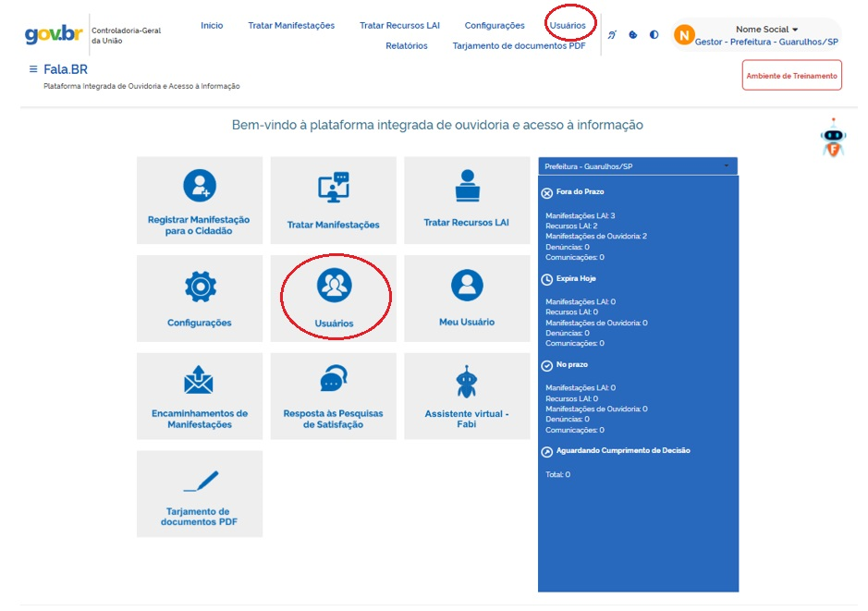
Task: Click the Ambiente de Treinamento button
Action: coord(791,76)
